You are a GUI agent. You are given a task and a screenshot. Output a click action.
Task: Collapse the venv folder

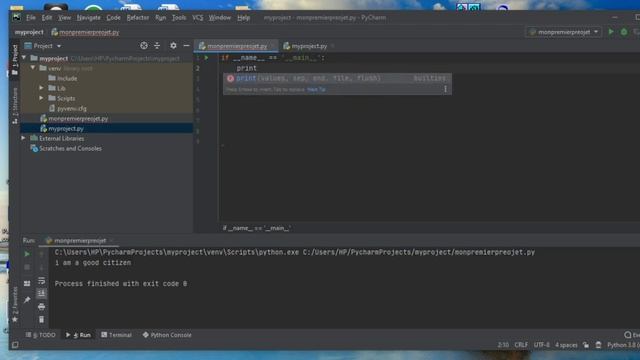[33, 68]
